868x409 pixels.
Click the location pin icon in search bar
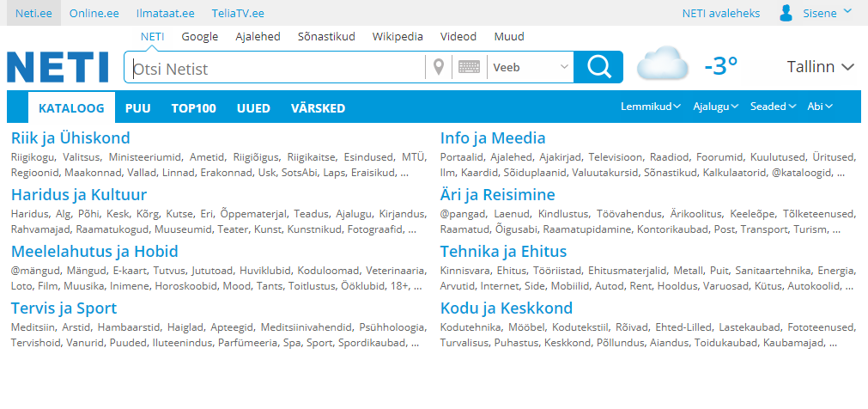click(439, 68)
